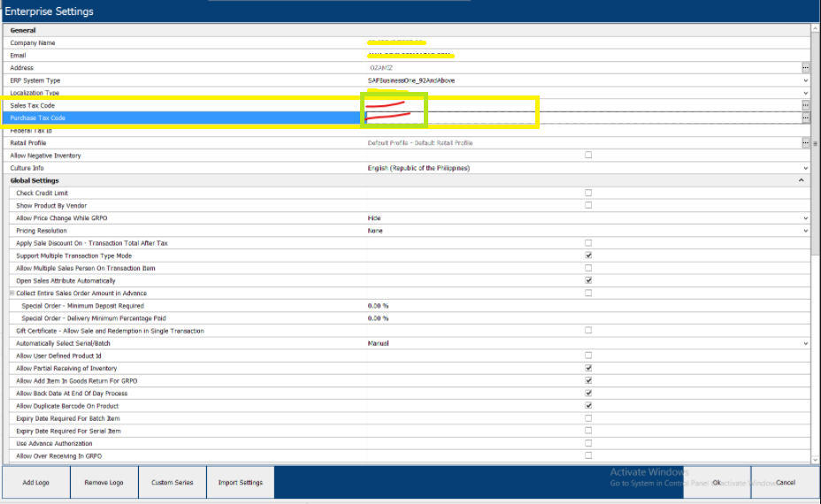Click the Remove Logo button

[x=104, y=483]
